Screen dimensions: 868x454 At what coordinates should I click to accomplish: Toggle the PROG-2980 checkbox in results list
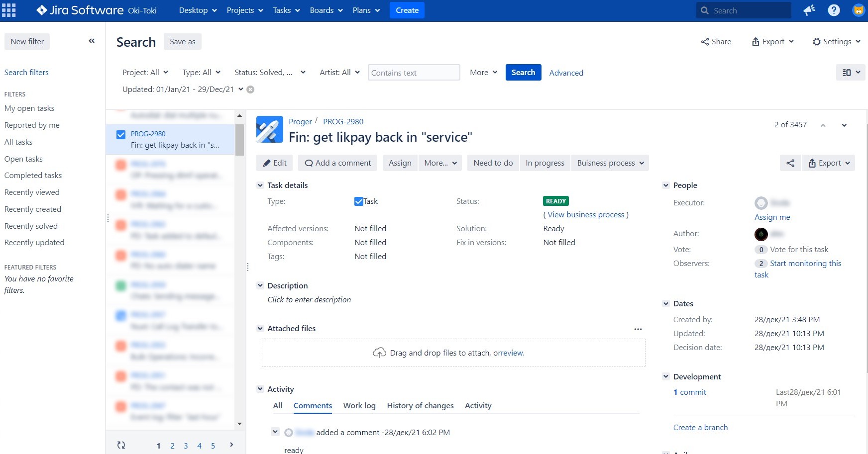click(121, 135)
